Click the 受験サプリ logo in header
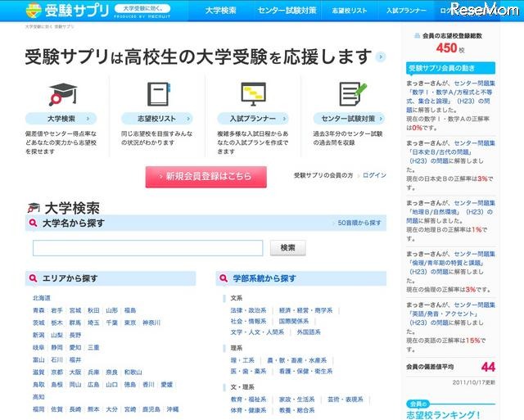The width and height of the screenshot is (524, 420). (67, 11)
